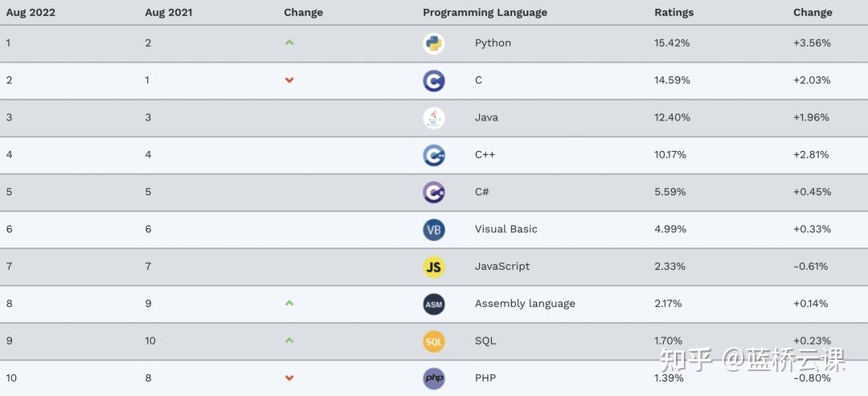868x396 pixels.
Task: Click the Visual Basic VB icon
Action: pyautogui.click(x=434, y=230)
